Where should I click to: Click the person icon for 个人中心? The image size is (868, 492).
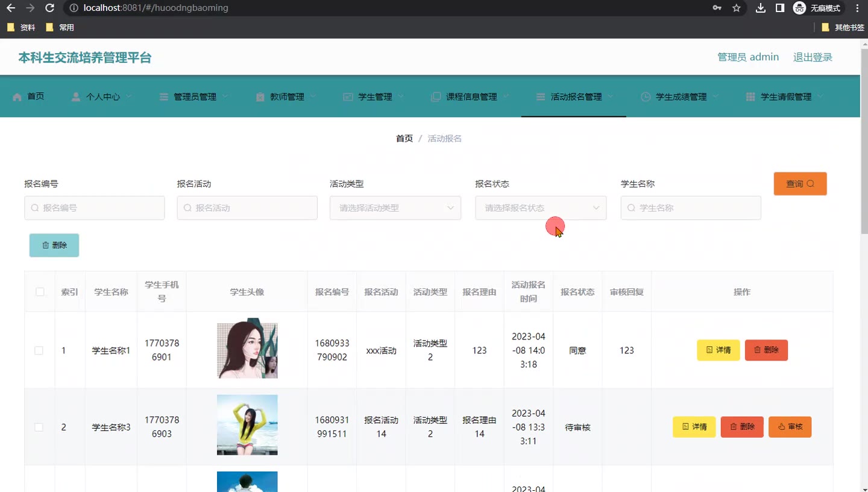[x=76, y=96]
